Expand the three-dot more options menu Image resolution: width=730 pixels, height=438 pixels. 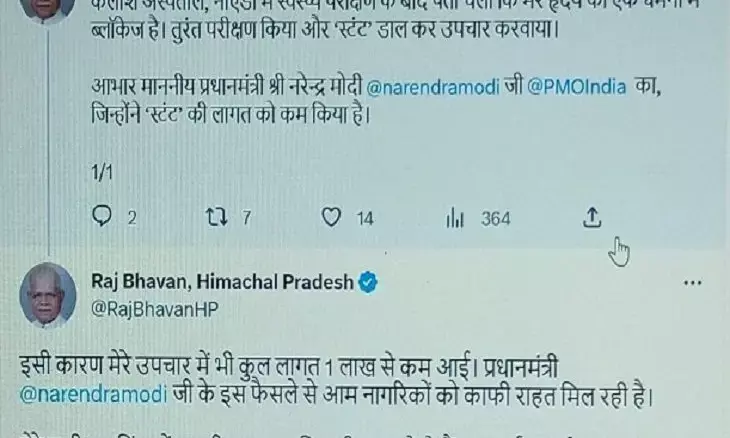(x=693, y=283)
